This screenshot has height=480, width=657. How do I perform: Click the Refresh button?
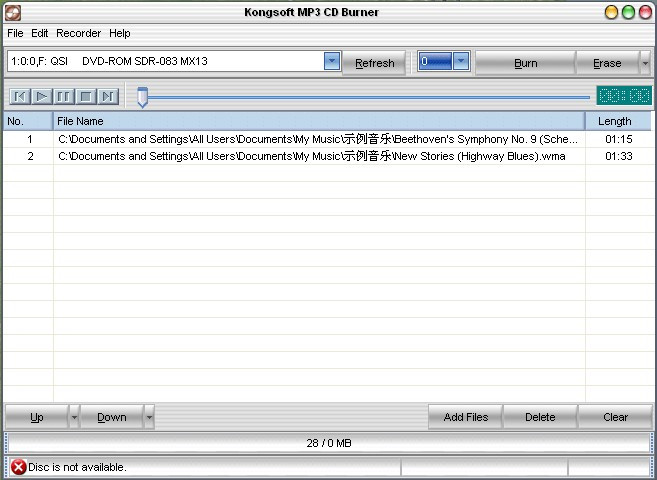tap(374, 63)
